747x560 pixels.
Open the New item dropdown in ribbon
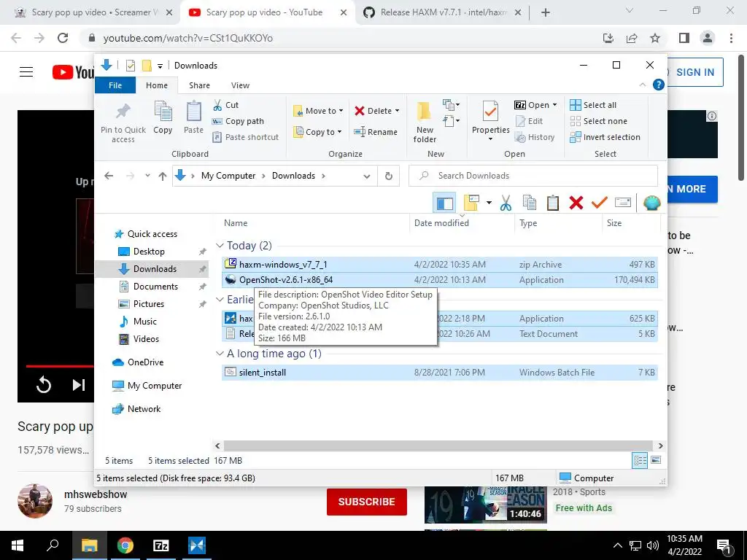[x=451, y=105]
